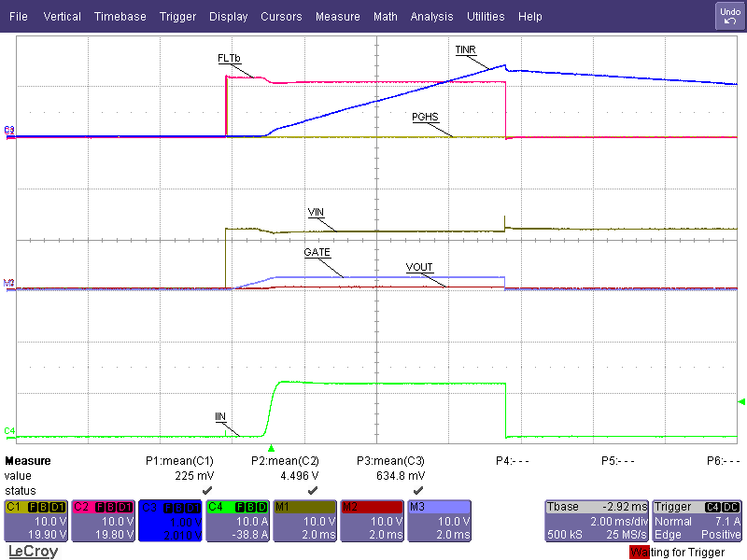
Task: Click the green trigger position marker
Action: [272, 448]
